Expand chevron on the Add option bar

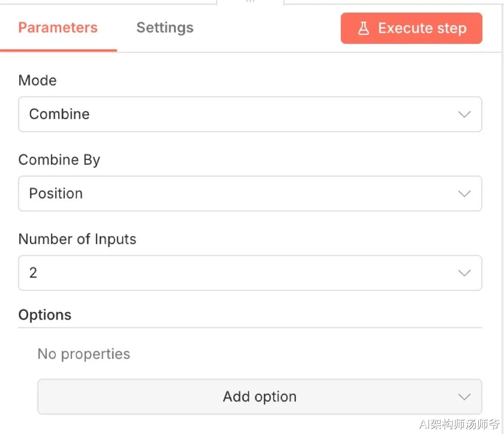464,397
